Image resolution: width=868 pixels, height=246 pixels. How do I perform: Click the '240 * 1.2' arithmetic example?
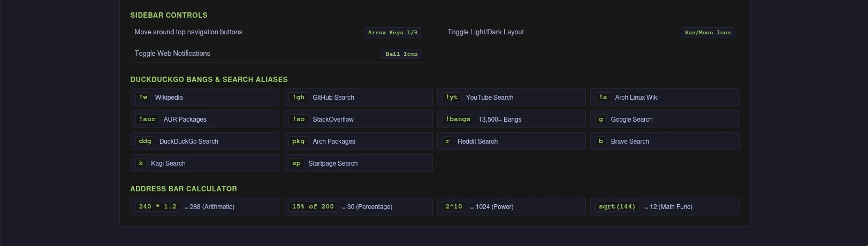coord(204,206)
